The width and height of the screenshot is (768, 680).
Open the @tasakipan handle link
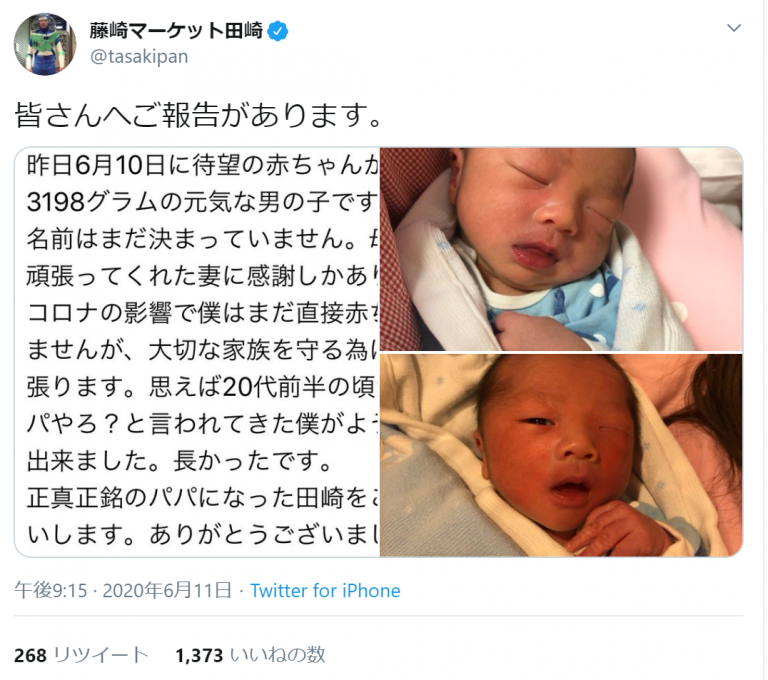pos(139,57)
